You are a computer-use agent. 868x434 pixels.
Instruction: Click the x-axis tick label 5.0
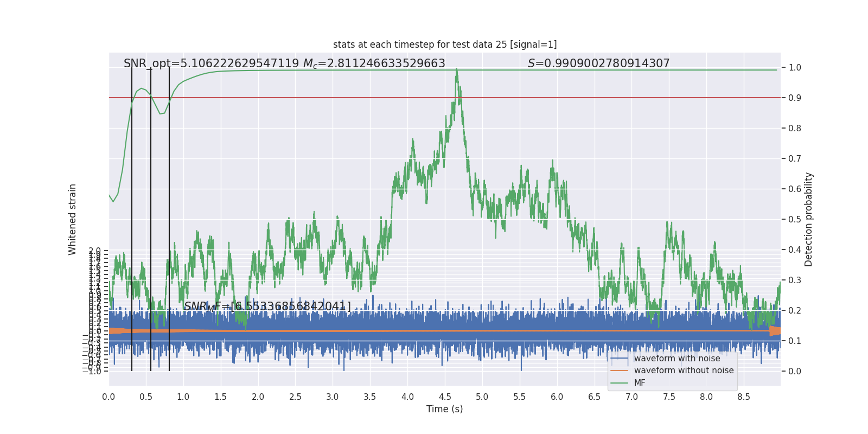tap(482, 397)
